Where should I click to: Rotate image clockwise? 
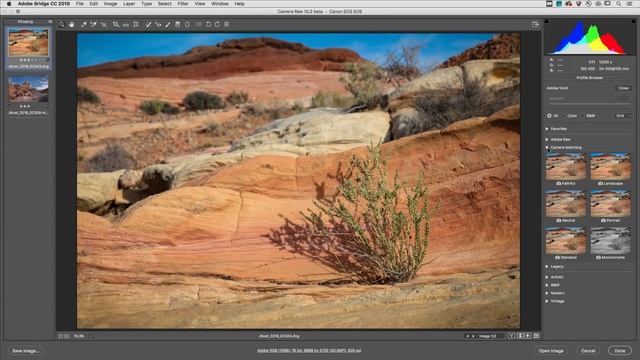(x=217, y=24)
